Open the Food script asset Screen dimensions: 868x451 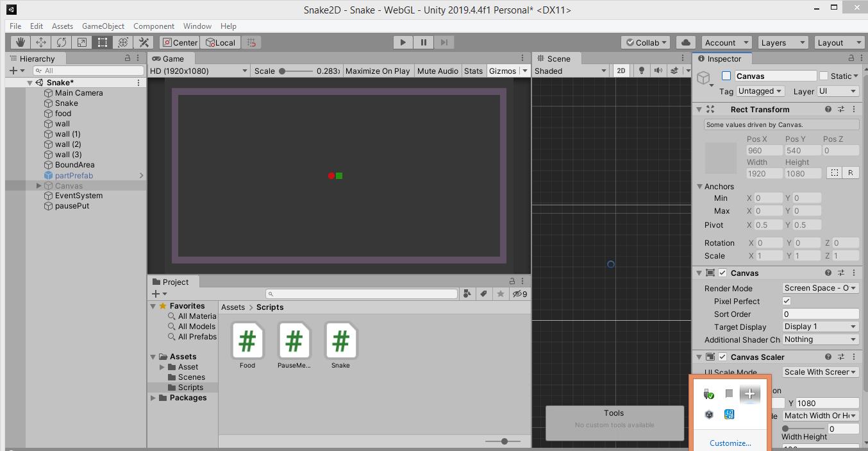click(x=247, y=345)
